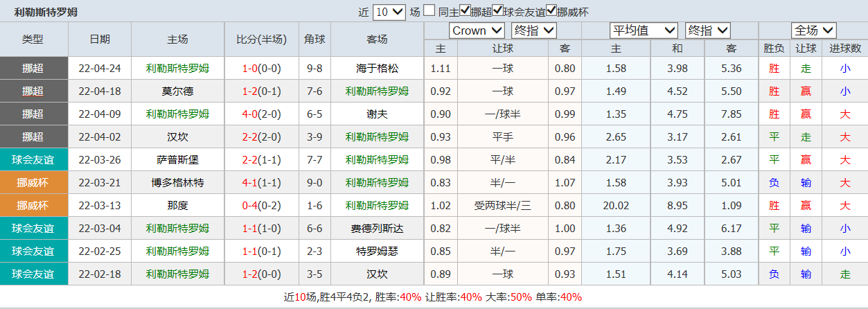
Task: Select the date 22-03-13
Action: click(x=100, y=205)
